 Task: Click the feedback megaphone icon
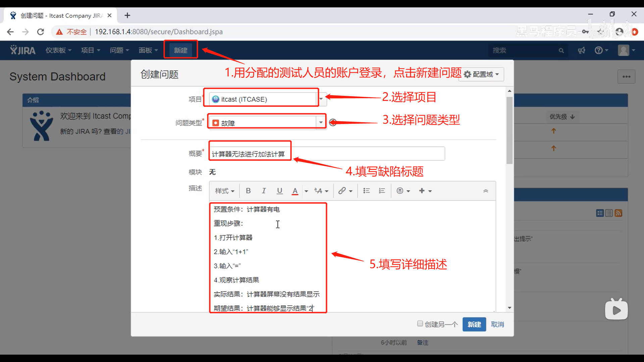pos(581,50)
